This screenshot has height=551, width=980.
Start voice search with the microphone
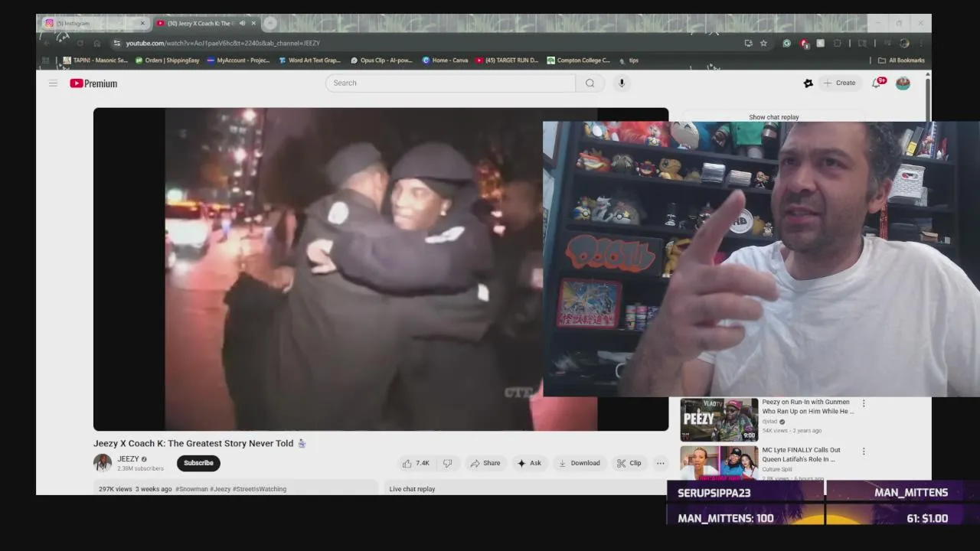[622, 83]
